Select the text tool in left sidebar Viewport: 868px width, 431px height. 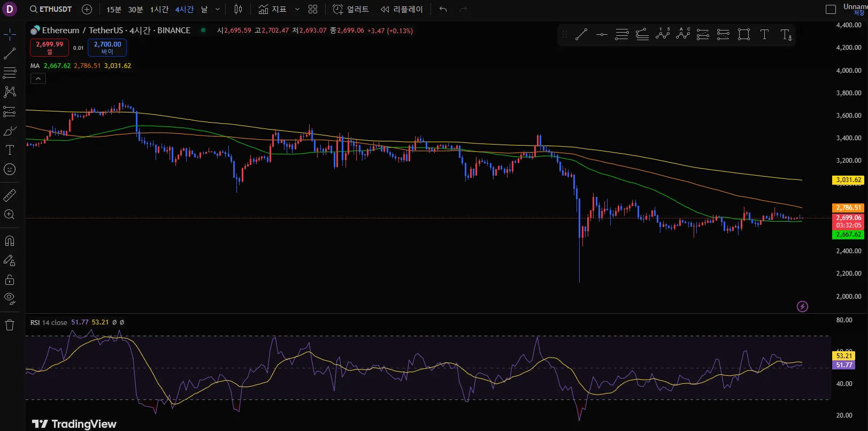(10, 150)
